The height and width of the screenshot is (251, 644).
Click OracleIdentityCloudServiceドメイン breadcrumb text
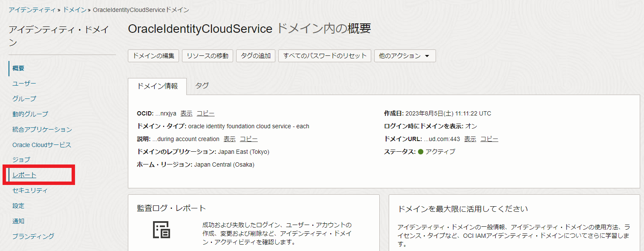coord(141,9)
